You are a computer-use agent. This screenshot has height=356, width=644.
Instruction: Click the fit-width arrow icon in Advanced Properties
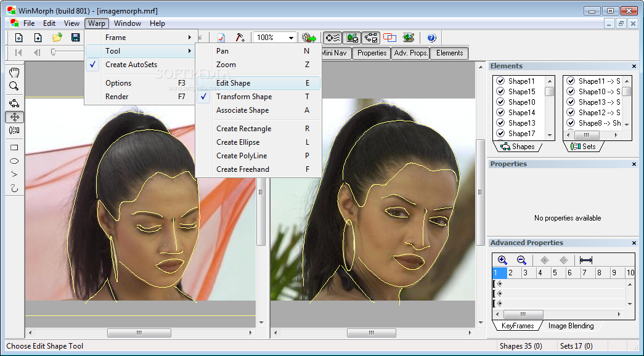coord(585,260)
